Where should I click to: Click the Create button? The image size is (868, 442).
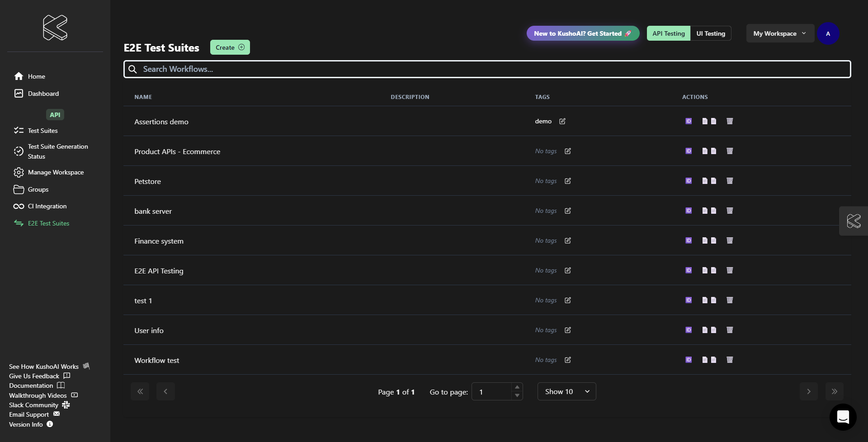(230, 47)
